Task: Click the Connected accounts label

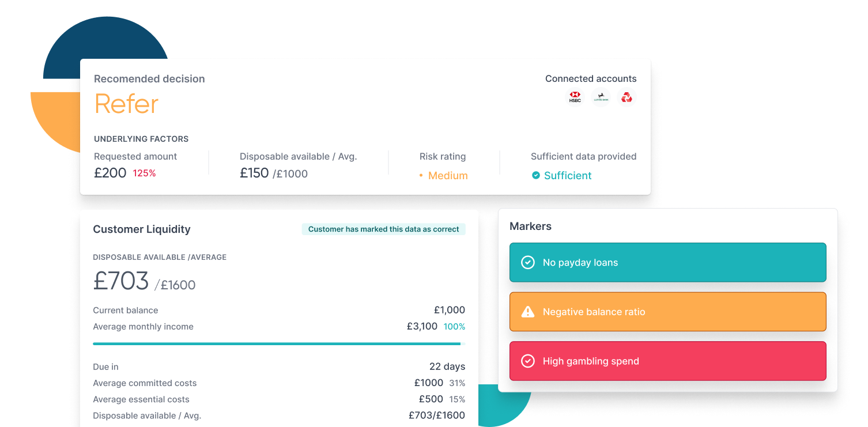Action: 591,79
